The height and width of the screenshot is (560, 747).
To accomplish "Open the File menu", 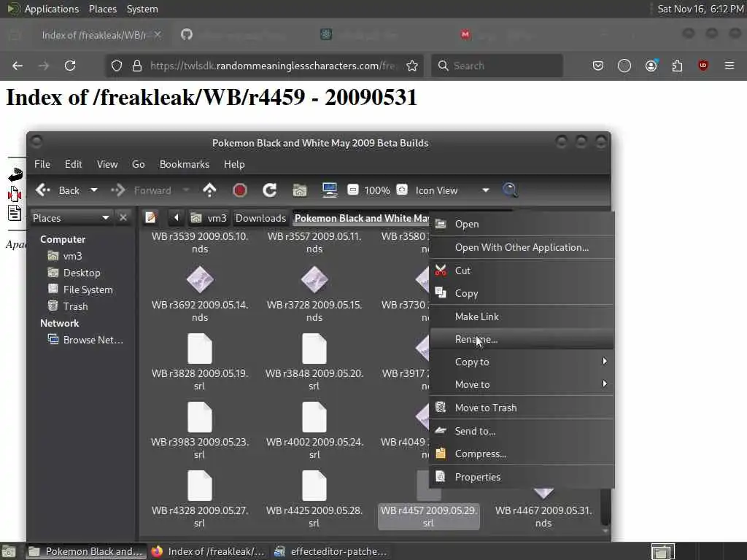I will pos(42,164).
